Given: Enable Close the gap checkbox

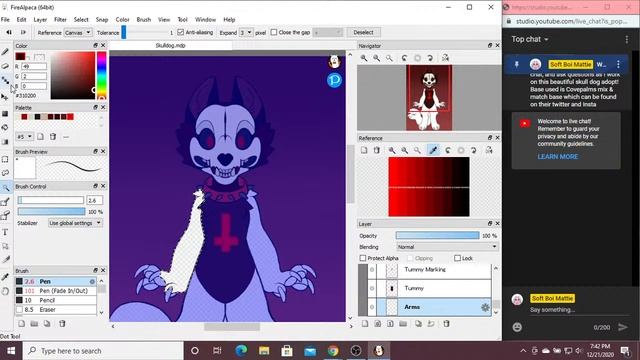Looking at the screenshot, I should [x=274, y=32].
